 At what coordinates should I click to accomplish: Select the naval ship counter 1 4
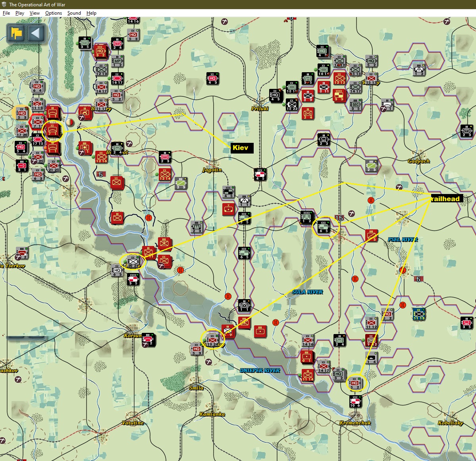tap(371, 358)
